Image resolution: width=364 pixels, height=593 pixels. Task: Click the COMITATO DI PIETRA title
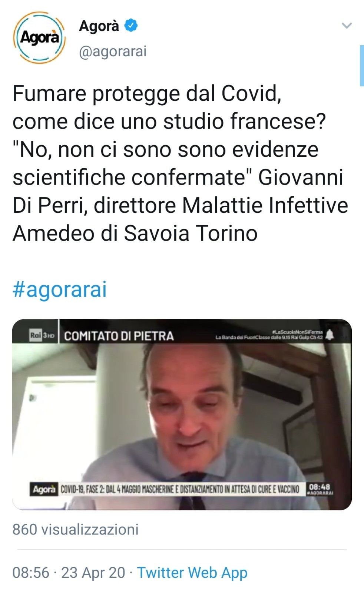pos(119,336)
